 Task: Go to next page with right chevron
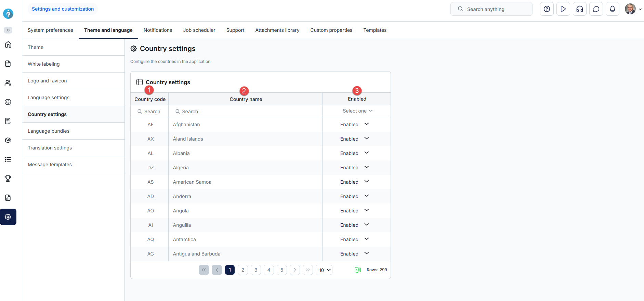click(x=295, y=270)
